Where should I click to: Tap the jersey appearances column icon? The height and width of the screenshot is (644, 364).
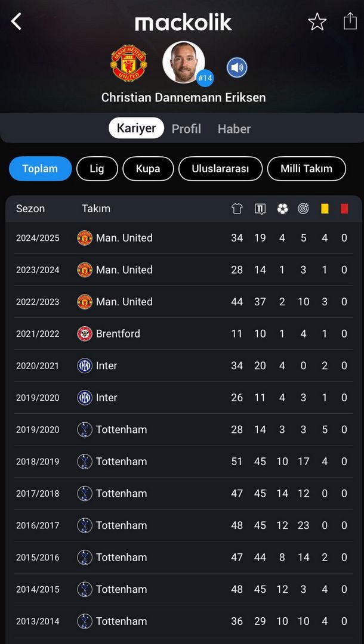(x=237, y=209)
